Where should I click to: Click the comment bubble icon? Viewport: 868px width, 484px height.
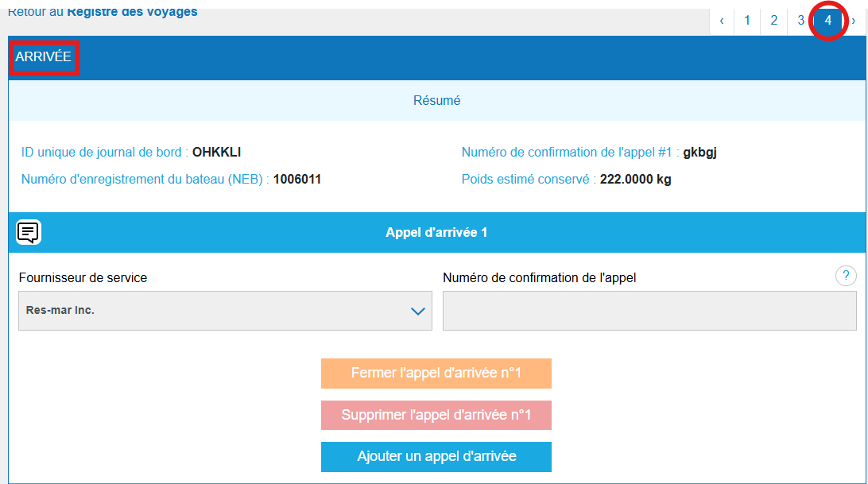pyautogui.click(x=29, y=232)
